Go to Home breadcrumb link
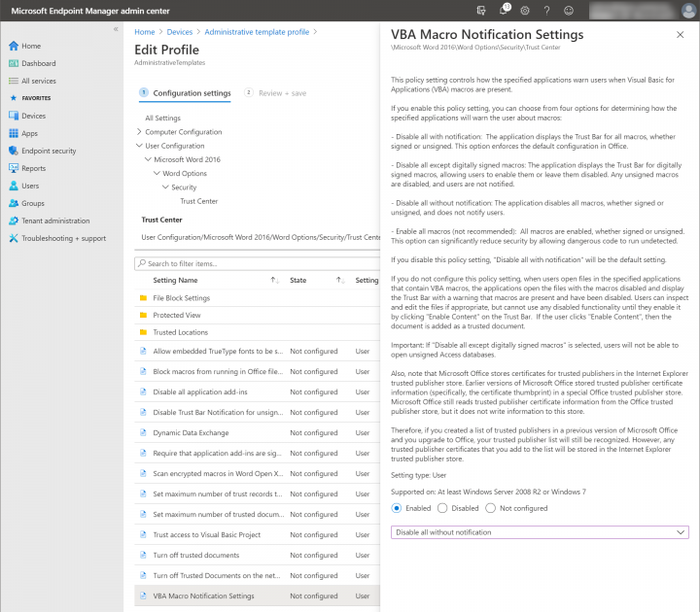The width and height of the screenshot is (700, 612). coord(144,32)
